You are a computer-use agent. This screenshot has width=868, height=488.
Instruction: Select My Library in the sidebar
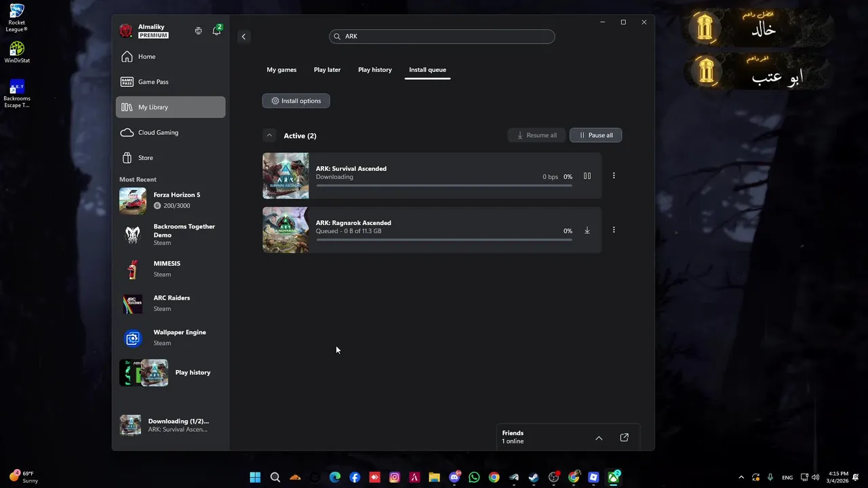point(170,107)
